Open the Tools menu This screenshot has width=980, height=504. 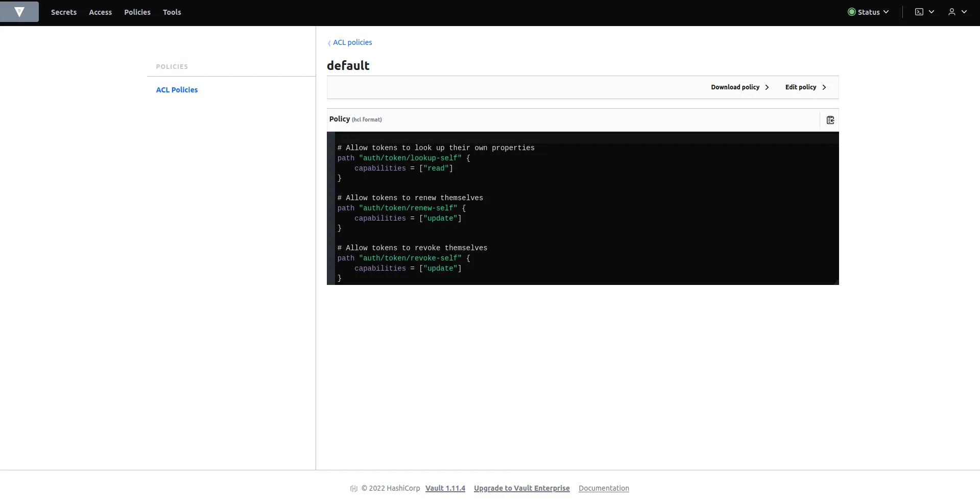pyautogui.click(x=172, y=12)
